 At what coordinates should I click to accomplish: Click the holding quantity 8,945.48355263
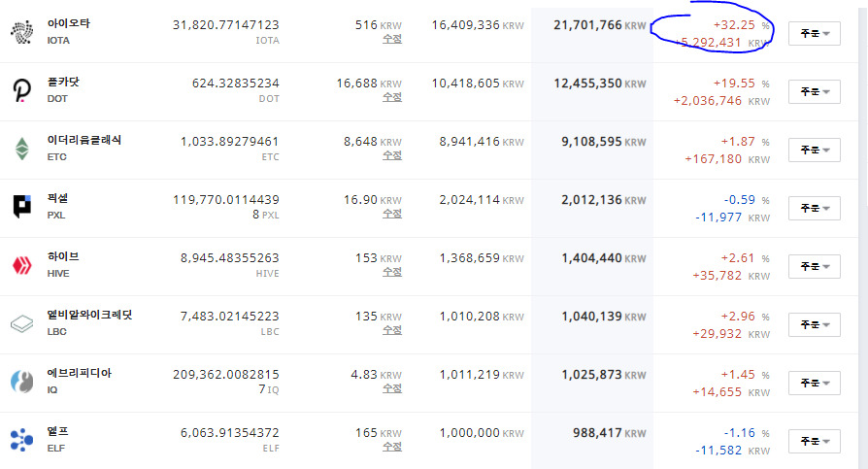coord(230,258)
